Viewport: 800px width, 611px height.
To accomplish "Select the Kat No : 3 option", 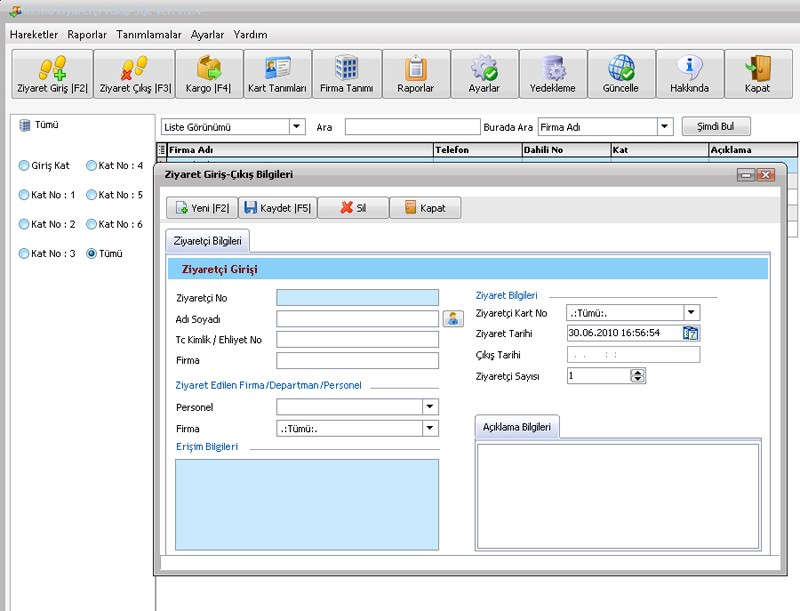I will click(23, 253).
